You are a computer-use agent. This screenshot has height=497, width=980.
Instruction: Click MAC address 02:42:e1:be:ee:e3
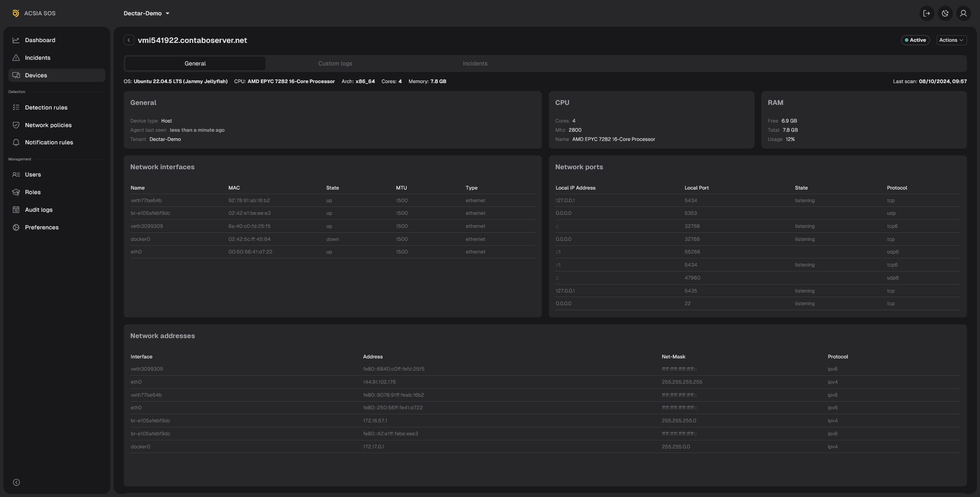[x=249, y=213]
